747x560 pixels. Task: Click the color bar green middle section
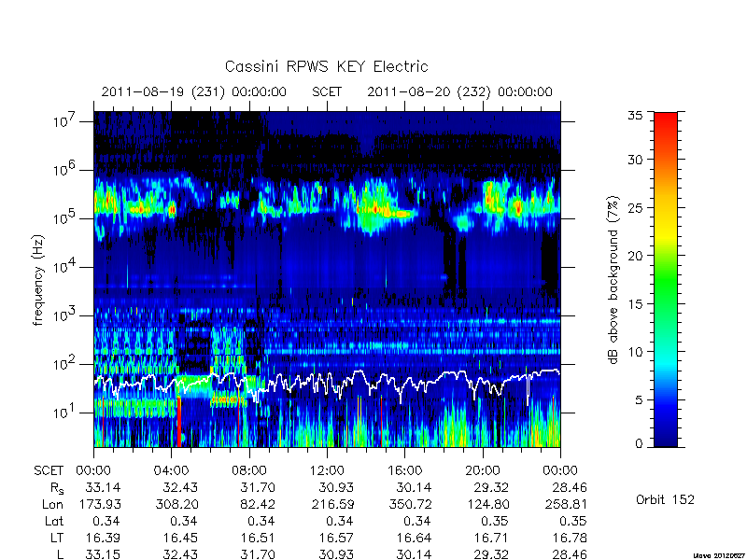[x=666, y=281]
